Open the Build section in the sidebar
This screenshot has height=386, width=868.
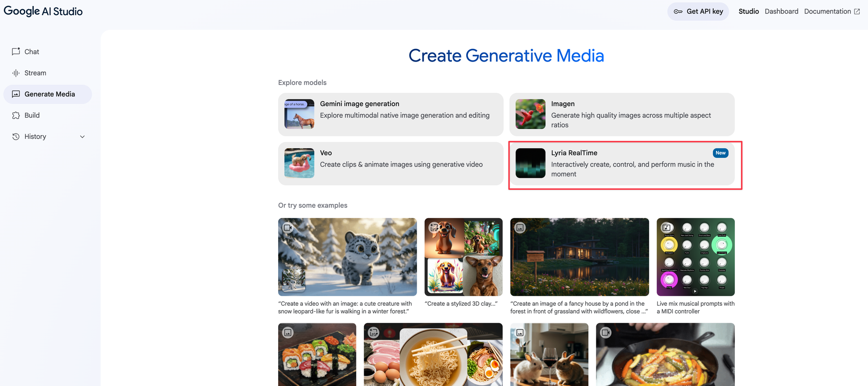click(48, 115)
